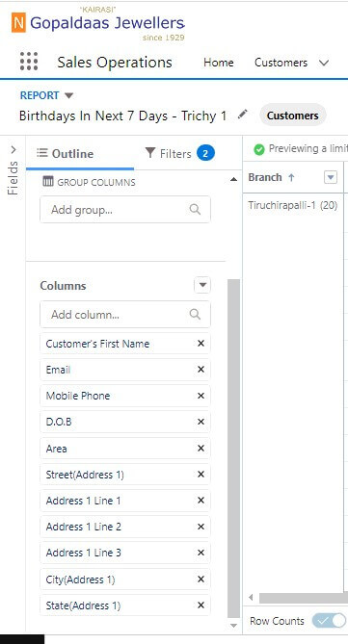Image resolution: width=348 pixels, height=644 pixels.
Task: Click the table horizontal scroll-left arrow
Action: 251,597
